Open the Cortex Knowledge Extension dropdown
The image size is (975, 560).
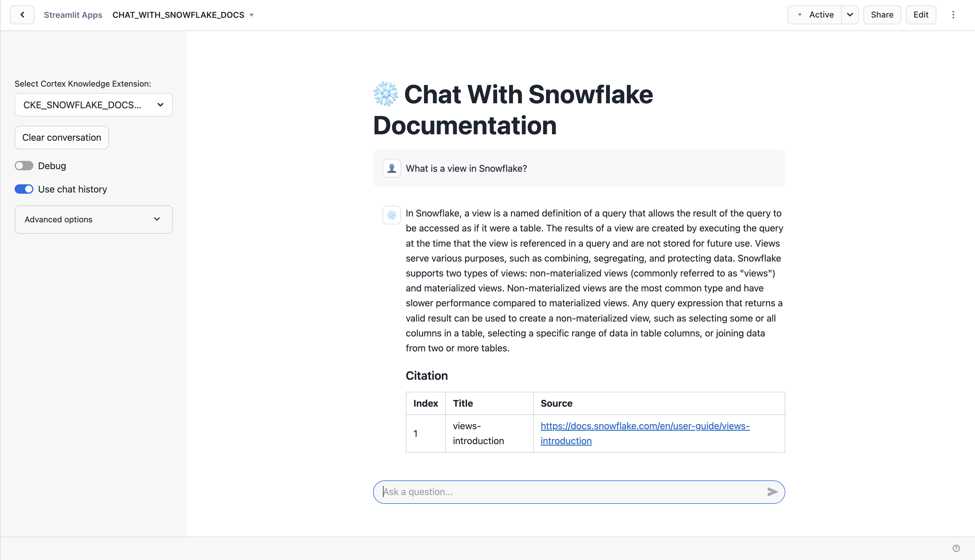(x=93, y=105)
